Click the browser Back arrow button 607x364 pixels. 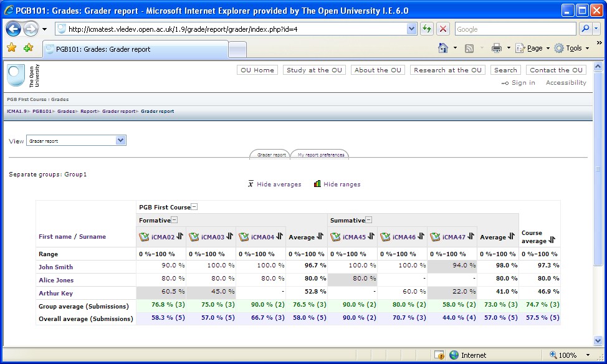13,29
